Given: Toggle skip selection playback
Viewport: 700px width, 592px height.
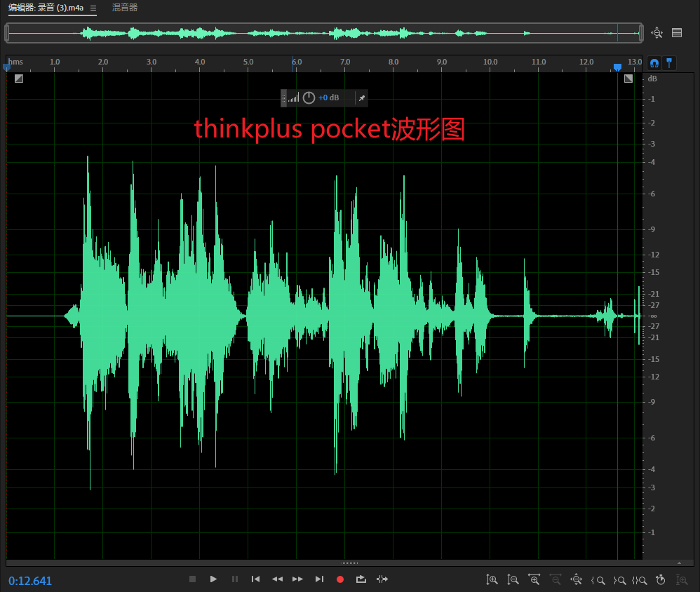Looking at the screenshot, I should point(382,579).
